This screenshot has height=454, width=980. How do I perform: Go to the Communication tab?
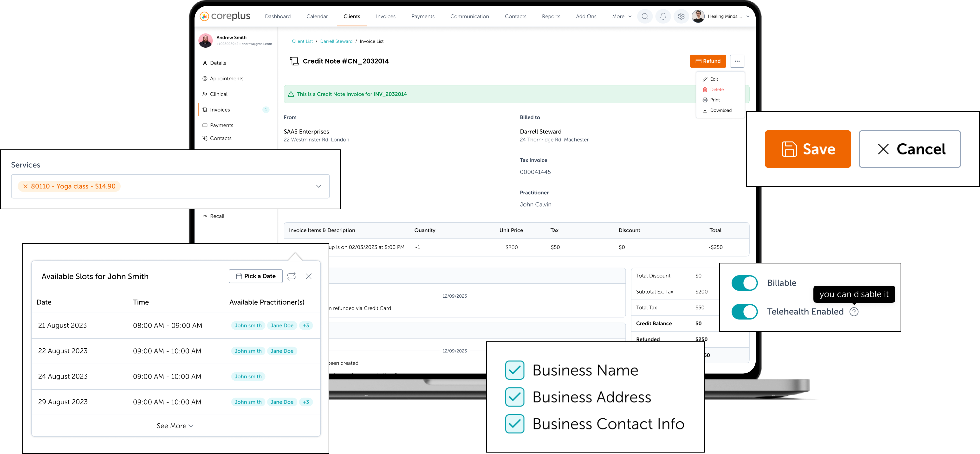click(469, 16)
